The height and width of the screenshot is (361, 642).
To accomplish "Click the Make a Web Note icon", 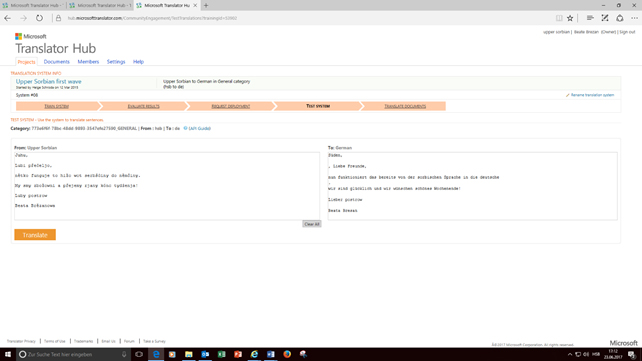I will point(605,18).
